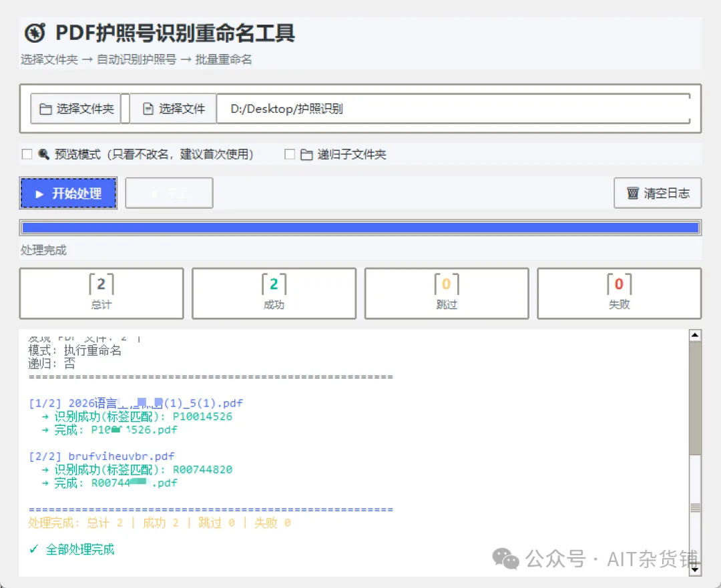Click the title PDF护照号识别重命名工具
The image size is (721, 588).
click(x=175, y=33)
